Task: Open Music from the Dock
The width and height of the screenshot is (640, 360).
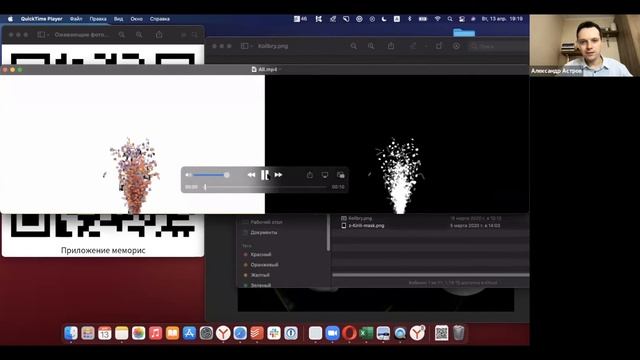Action: 156,333
